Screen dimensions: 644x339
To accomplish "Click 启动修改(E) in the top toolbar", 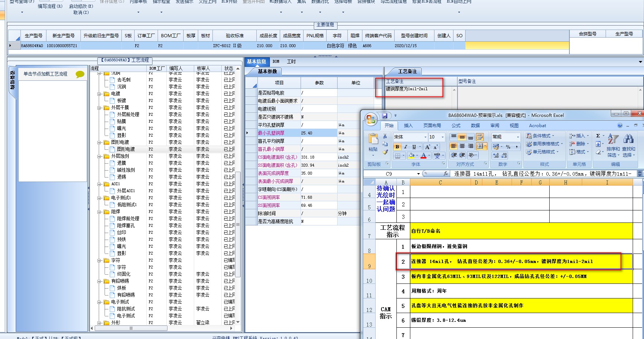I will pos(81,6).
